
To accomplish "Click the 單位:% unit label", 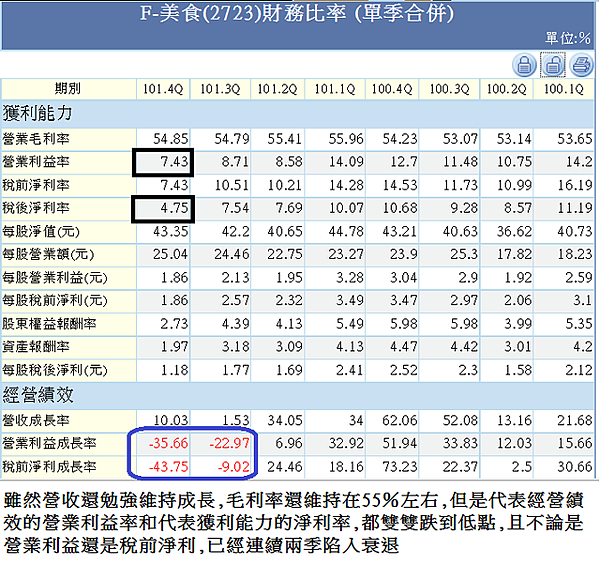I will [x=568, y=38].
